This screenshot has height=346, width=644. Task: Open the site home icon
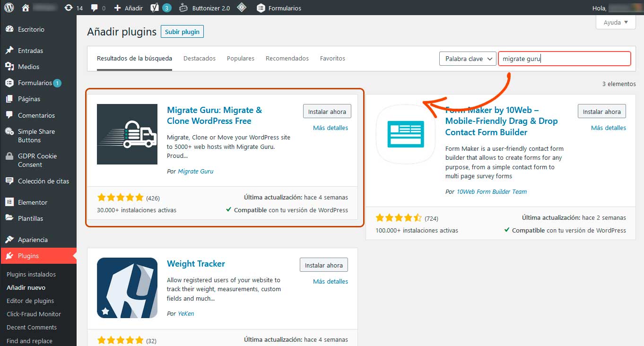point(26,8)
